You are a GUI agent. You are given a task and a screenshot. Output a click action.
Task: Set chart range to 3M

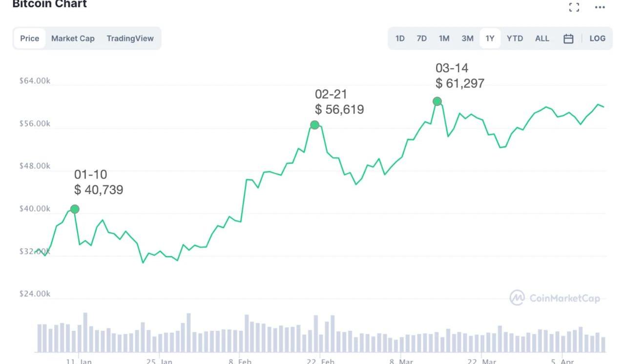point(467,39)
